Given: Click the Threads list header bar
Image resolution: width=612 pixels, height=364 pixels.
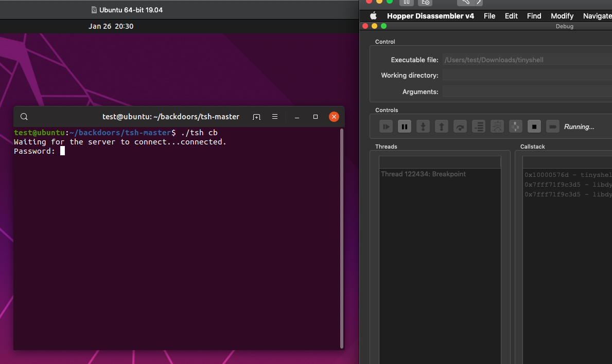Looking at the screenshot, I should 440,162.
